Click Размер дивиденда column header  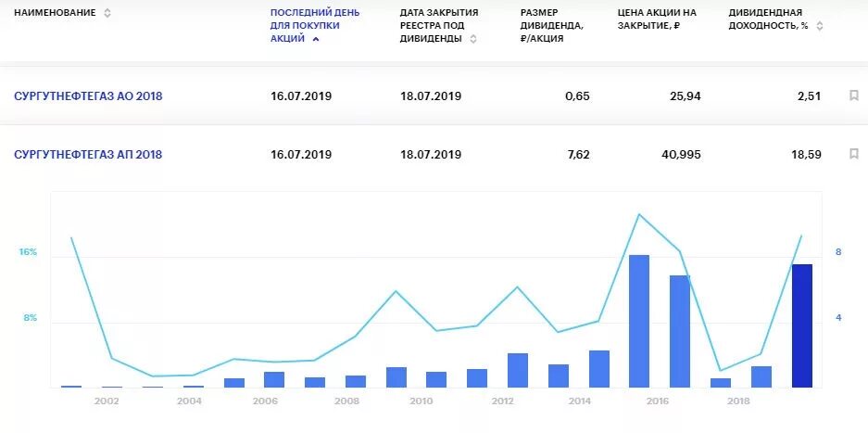(552, 26)
